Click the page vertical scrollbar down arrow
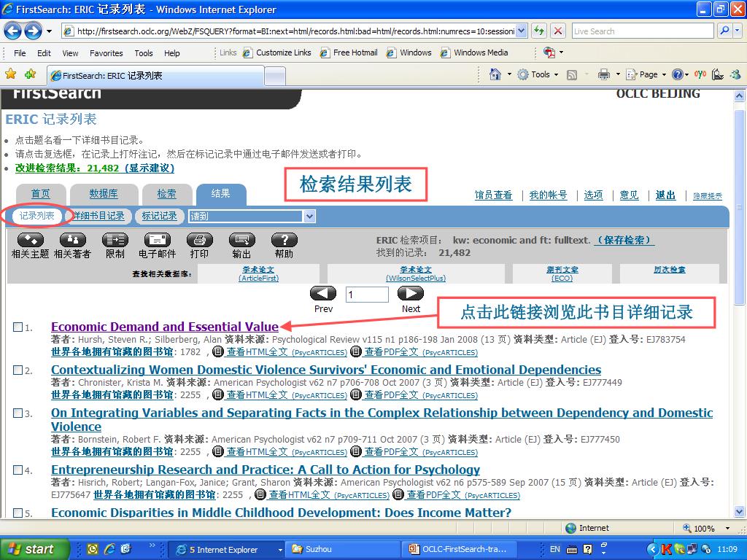747x560 pixels. pyautogui.click(x=740, y=513)
